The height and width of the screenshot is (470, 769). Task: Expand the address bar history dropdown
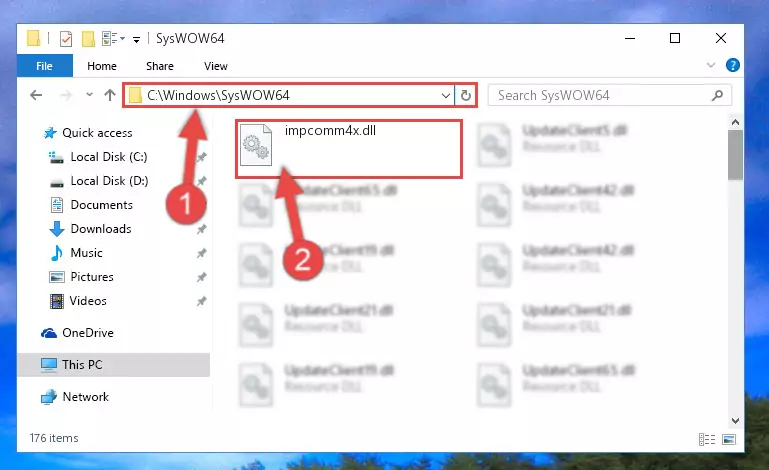click(445, 95)
